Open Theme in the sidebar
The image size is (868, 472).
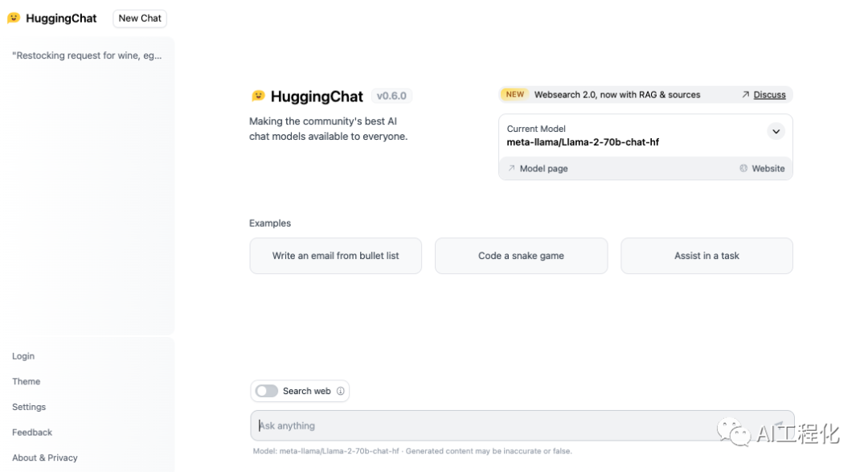(27, 382)
